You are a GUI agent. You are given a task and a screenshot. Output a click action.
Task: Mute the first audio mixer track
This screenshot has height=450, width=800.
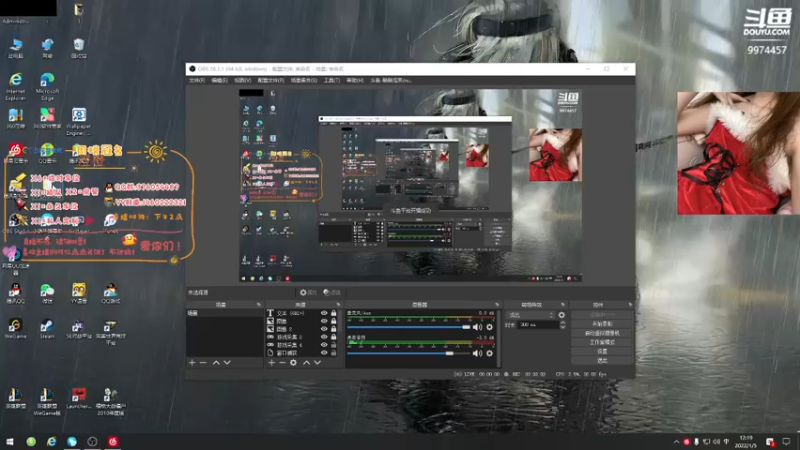pos(477,327)
